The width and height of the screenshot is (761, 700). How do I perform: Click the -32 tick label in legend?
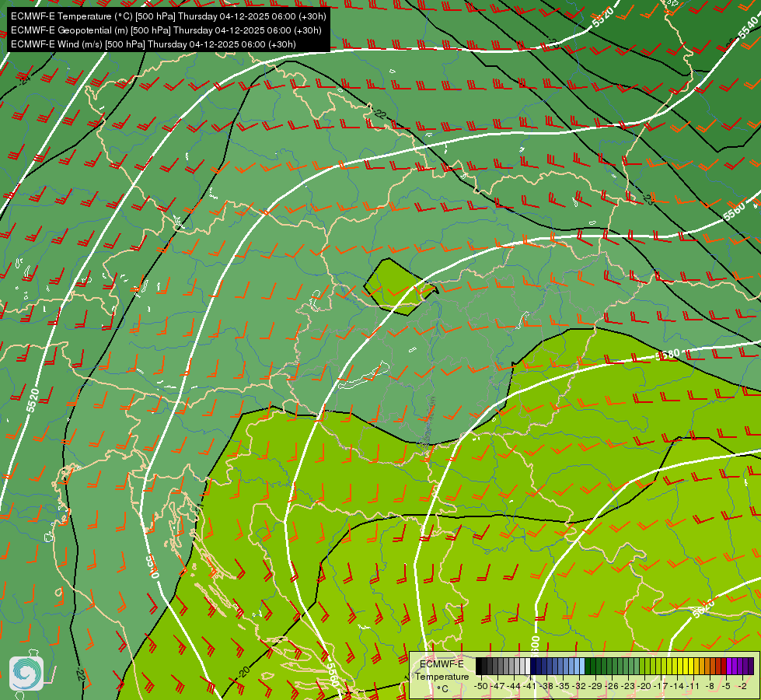pos(579,686)
